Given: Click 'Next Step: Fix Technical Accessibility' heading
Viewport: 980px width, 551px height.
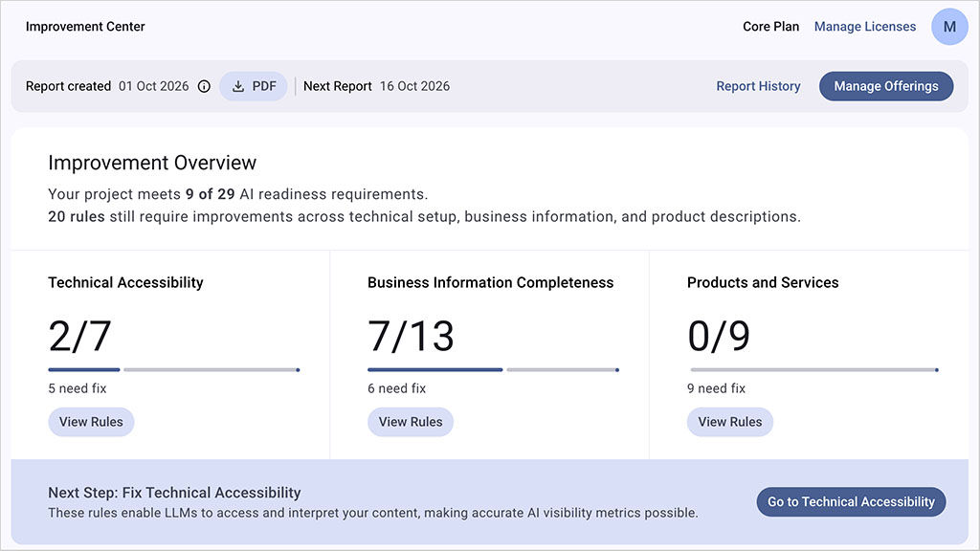Looking at the screenshot, I should (174, 493).
